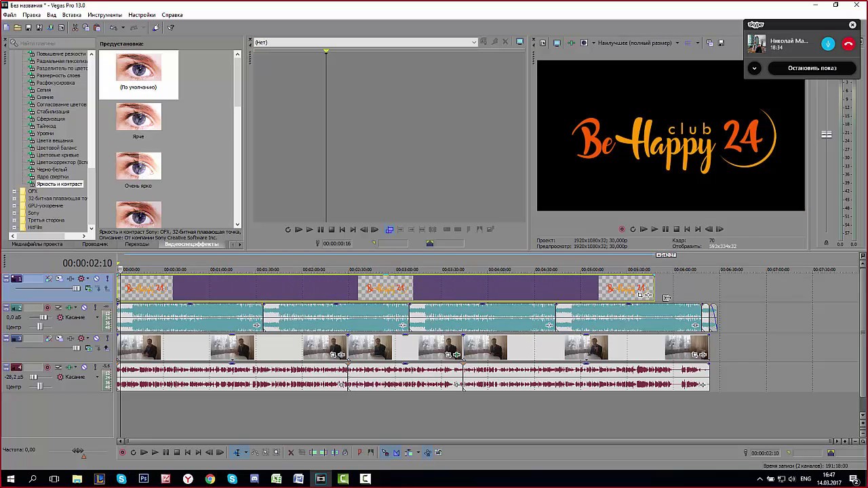Screen dimensions: 868x488
Task: Copy preview snapshot to clipboard
Action: 709,43
